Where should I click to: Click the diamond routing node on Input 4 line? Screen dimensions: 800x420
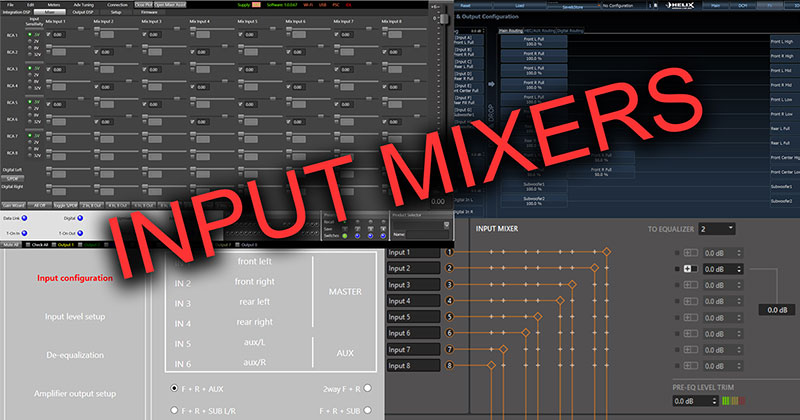click(x=560, y=301)
